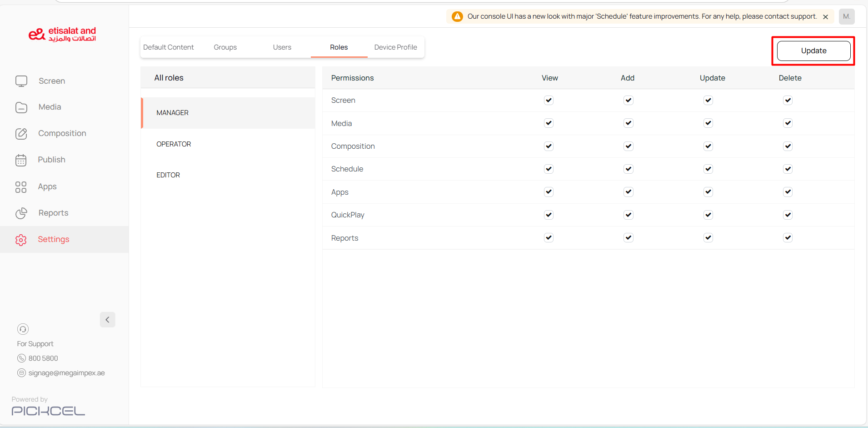868x428 pixels.
Task: Click the Reports pie chart icon
Action: pos(21,213)
